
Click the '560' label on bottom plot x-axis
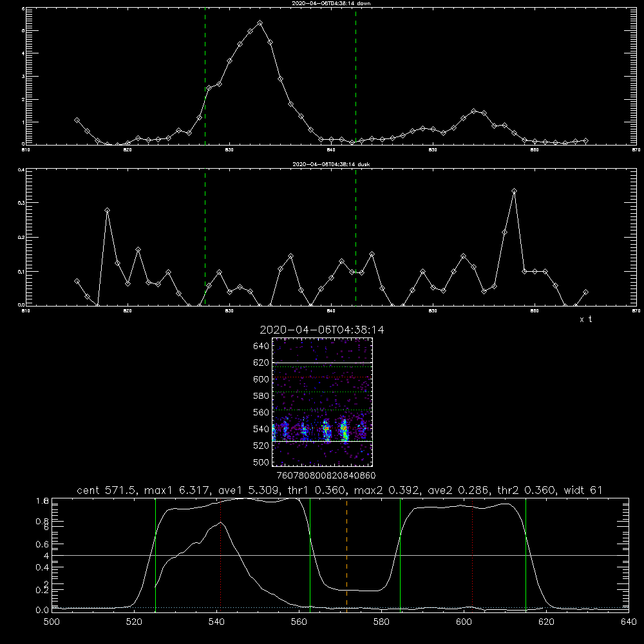pyautogui.click(x=299, y=622)
